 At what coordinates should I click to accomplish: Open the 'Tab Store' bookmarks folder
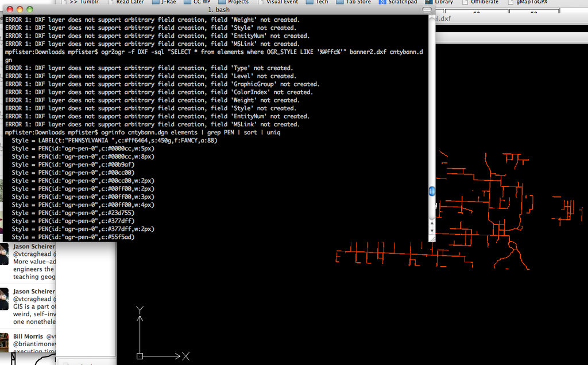pos(354,2)
